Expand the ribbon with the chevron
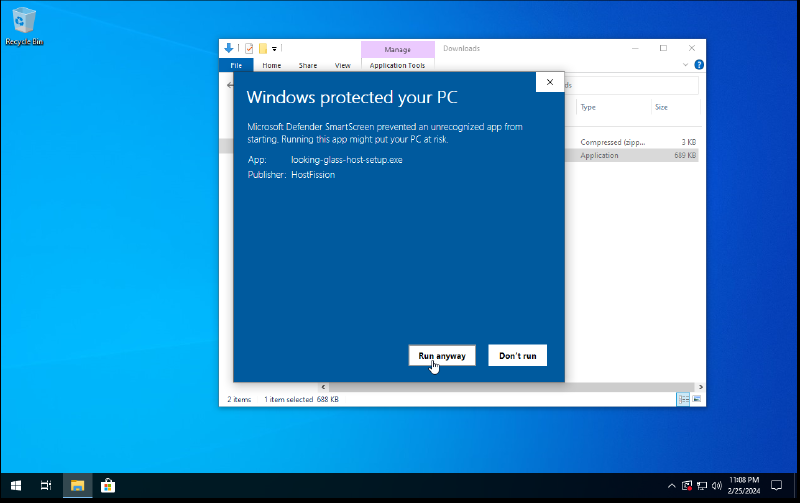The width and height of the screenshot is (800, 503). pos(685,65)
